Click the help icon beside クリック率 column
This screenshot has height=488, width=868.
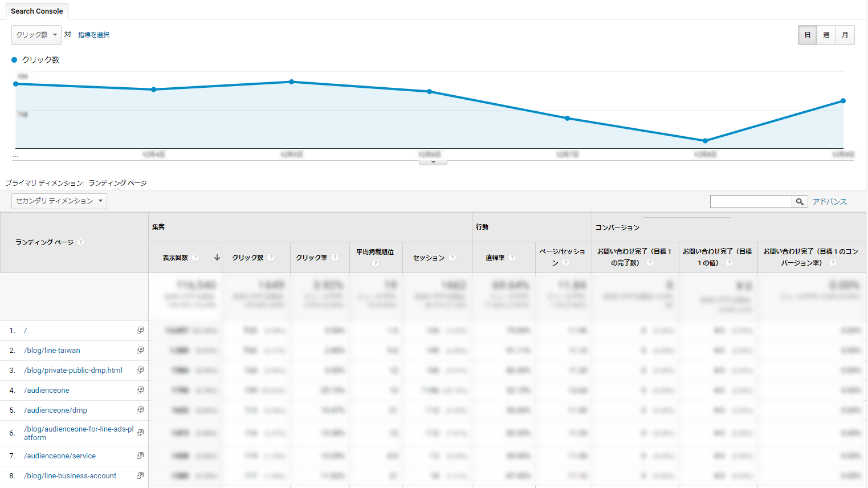335,257
